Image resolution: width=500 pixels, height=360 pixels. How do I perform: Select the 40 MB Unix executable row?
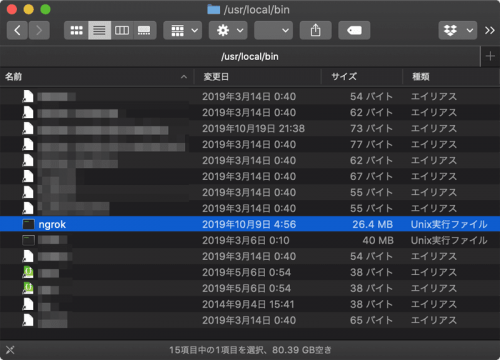250,240
